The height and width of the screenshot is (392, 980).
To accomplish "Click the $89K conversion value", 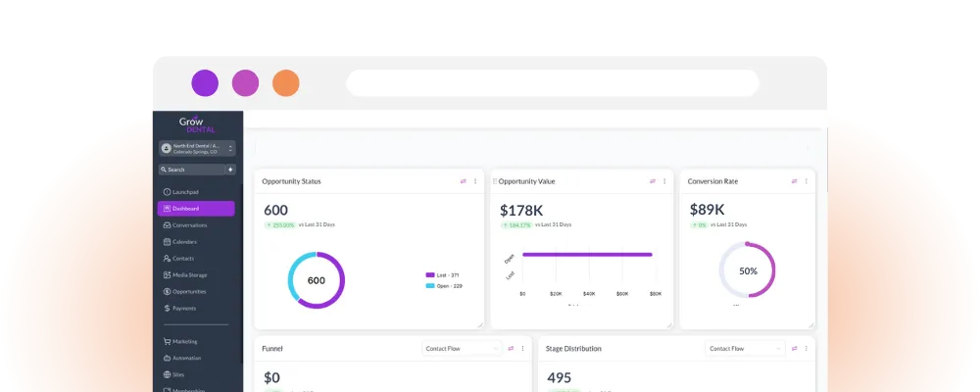I will 708,210.
